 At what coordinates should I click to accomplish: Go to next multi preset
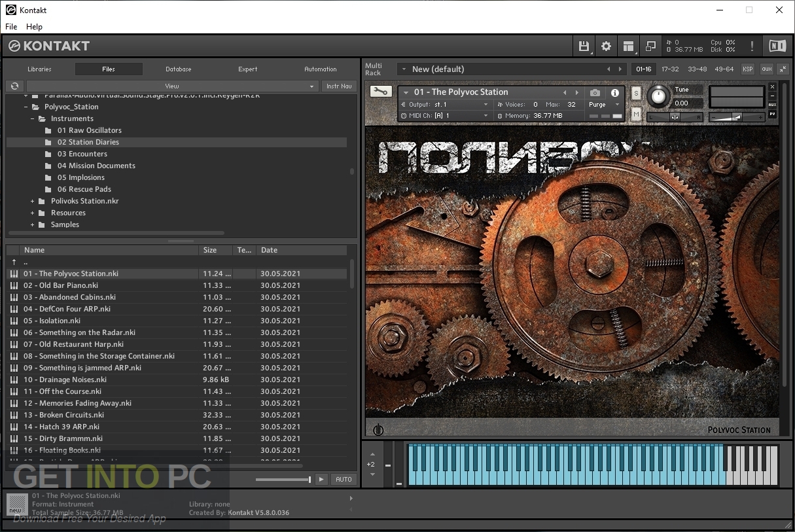coord(620,69)
